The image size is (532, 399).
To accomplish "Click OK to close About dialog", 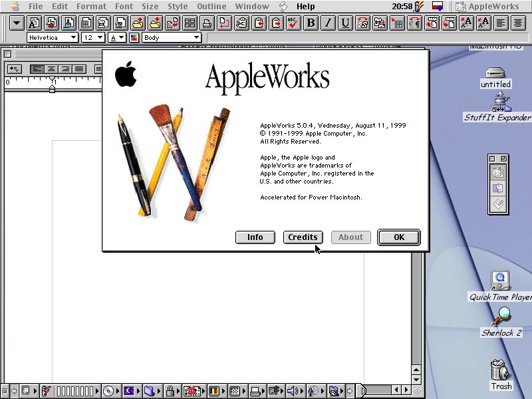I will 398,237.
